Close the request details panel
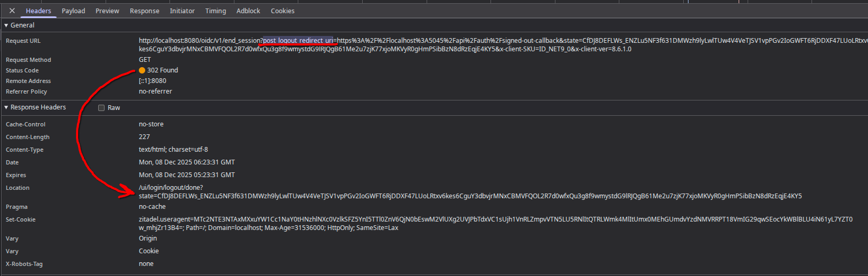Viewport: 868px width, 276px height. point(12,11)
